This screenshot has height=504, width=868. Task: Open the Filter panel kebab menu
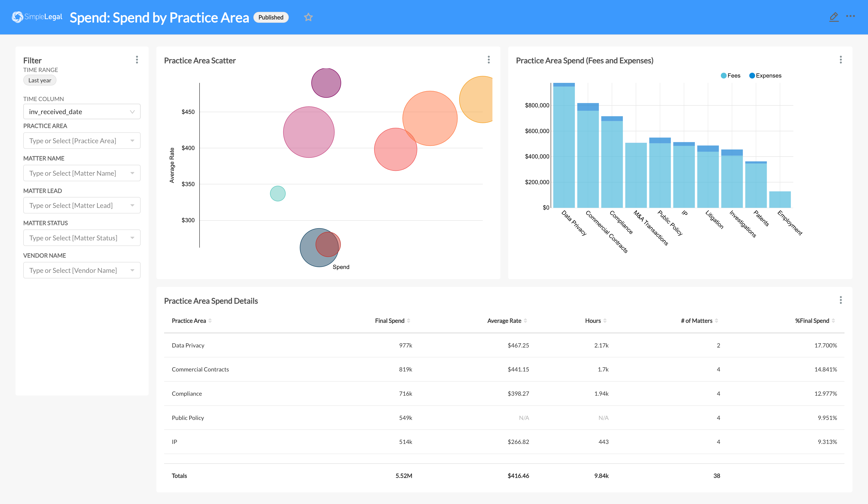click(x=137, y=60)
